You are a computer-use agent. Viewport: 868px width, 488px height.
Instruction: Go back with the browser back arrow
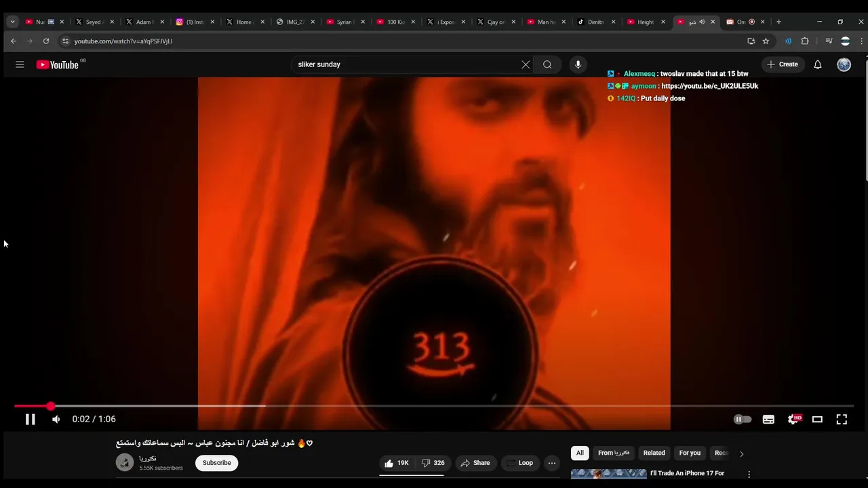14,41
